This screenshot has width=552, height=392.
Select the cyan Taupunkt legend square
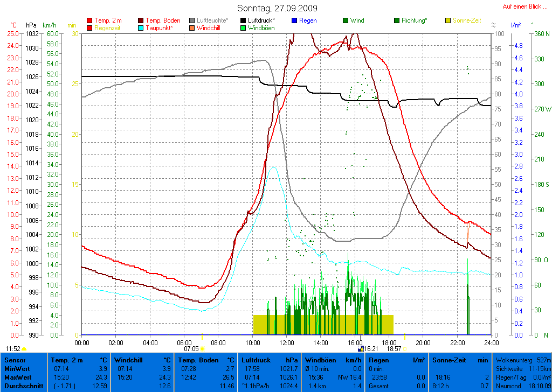pos(141,27)
